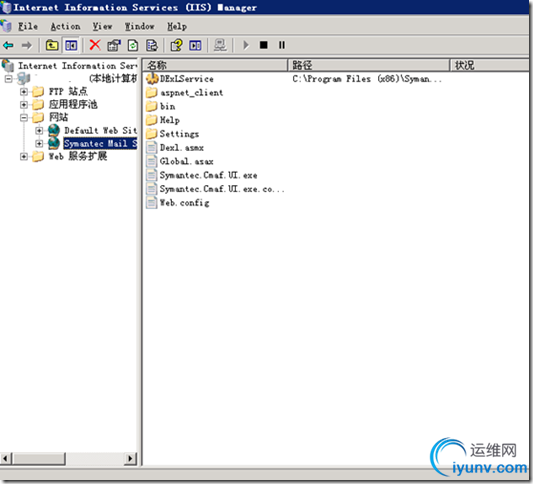
Task: Click the red Delete X icon
Action: click(95, 45)
